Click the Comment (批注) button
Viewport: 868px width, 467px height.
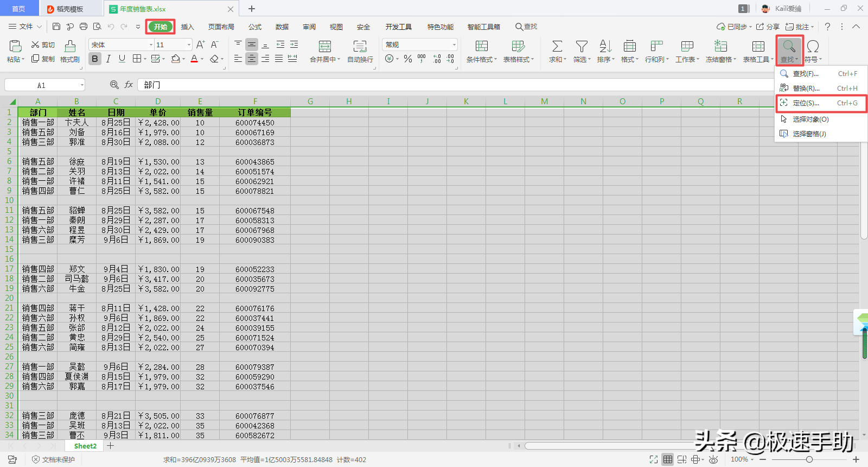[x=800, y=26]
